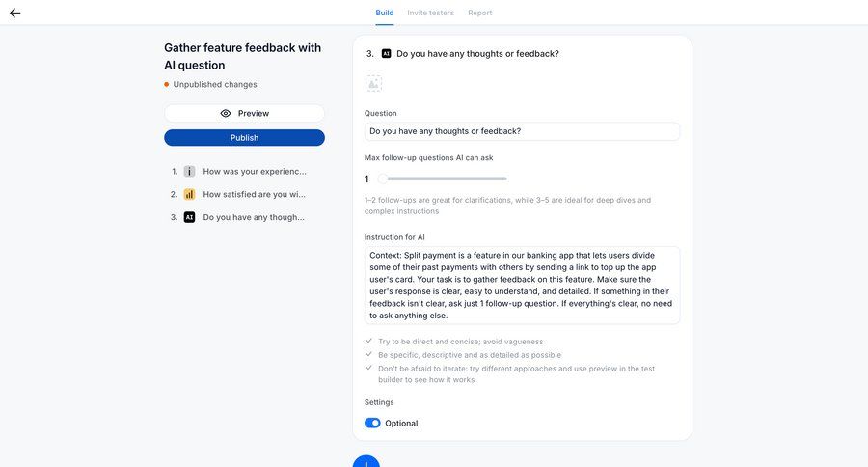Image resolution: width=868 pixels, height=467 pixels.
Task: Select "How was your experience" question in list
Action: click(x=254, y=171)
